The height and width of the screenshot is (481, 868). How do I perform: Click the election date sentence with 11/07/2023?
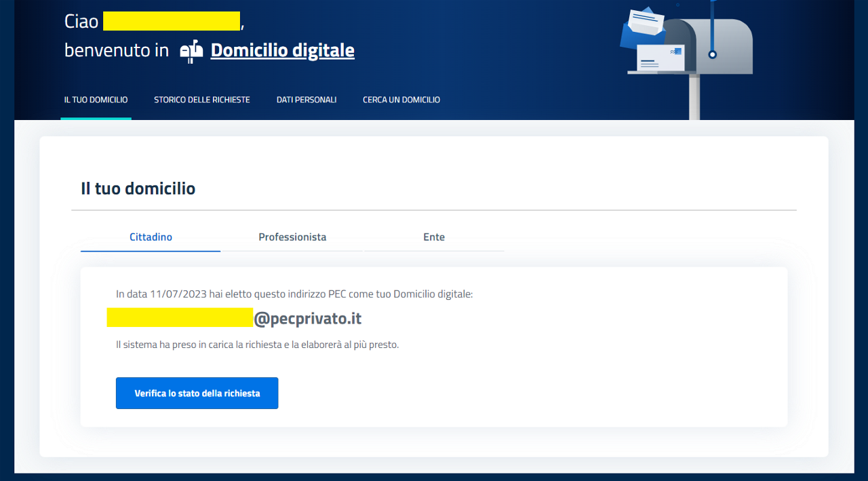click(294, 294)
